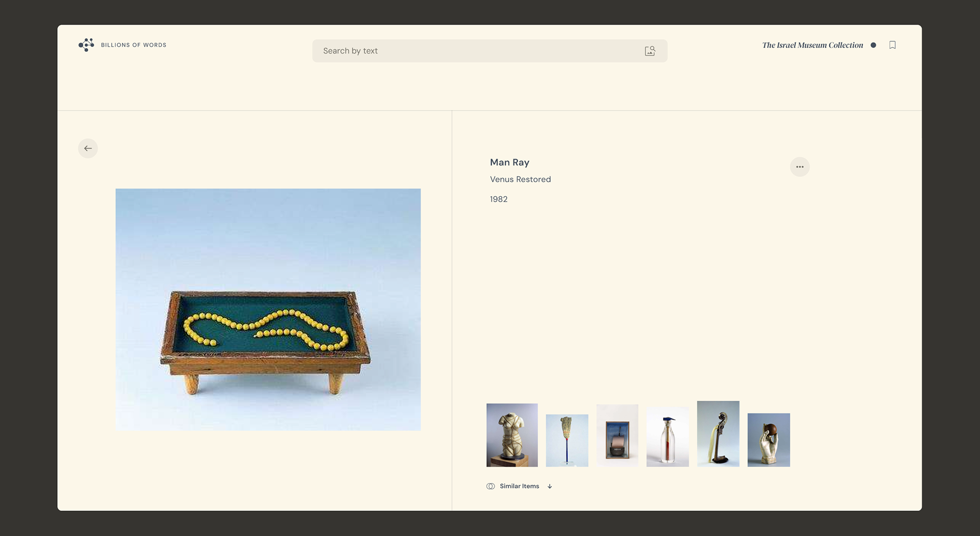Open image search icon in search bar
The image size is (980, 536).
click(x=650, y=51)
